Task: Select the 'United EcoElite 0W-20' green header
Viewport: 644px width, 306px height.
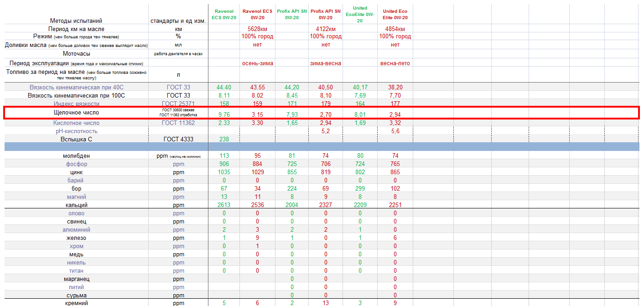Action: coord(360,15)
